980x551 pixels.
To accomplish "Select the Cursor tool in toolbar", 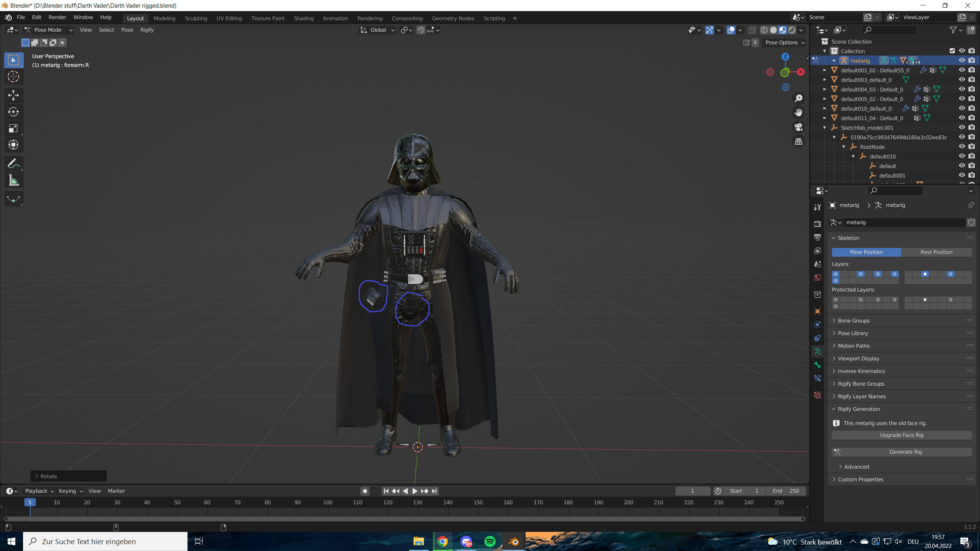I will (13, 77).
